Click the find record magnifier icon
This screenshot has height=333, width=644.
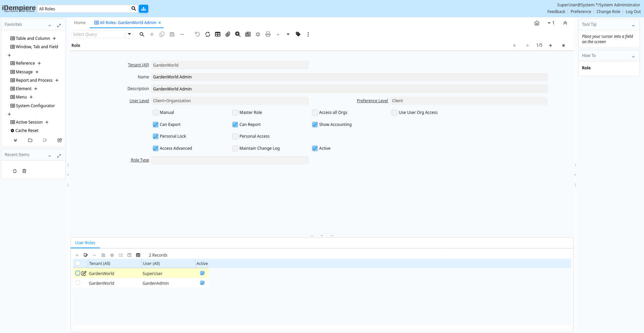[x=142, y=34]
